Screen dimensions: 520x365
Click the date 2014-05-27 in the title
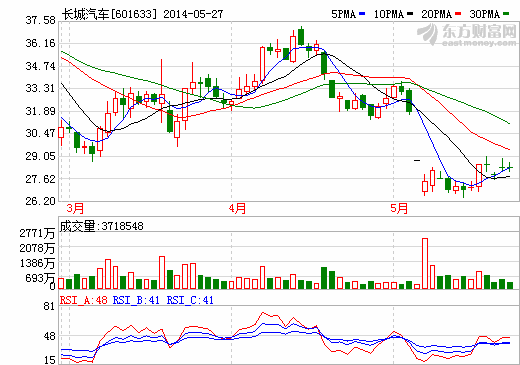click(193, 14)
